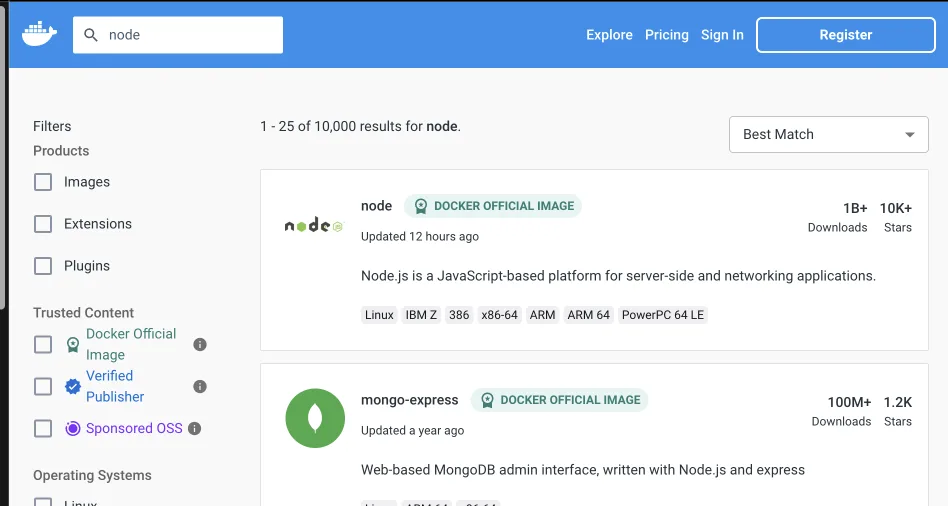Viewport: 948px width, 506px height.
Task: Click Sign In in the header
Action: pos(722,35)
